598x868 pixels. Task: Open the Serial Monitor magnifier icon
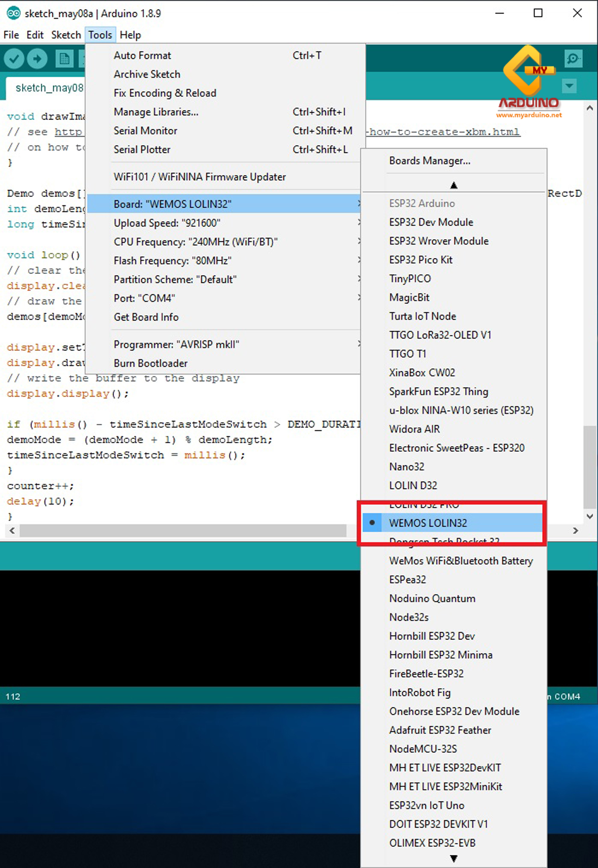(573, 59)
